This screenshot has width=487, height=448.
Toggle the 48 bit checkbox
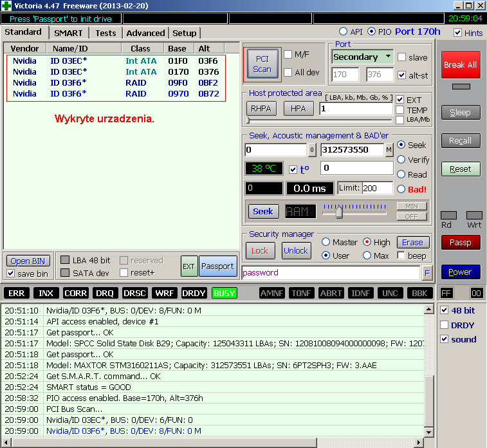click(x=444, y=310)
